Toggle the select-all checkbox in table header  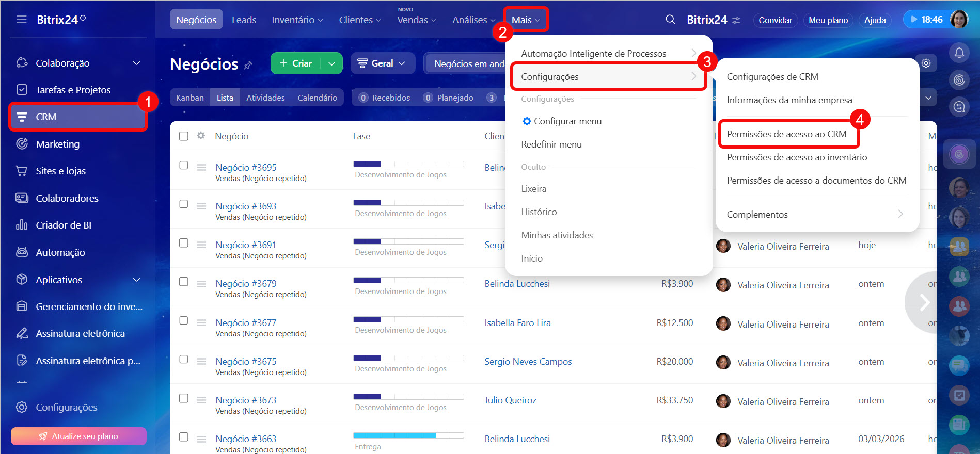tap(184, 136)
